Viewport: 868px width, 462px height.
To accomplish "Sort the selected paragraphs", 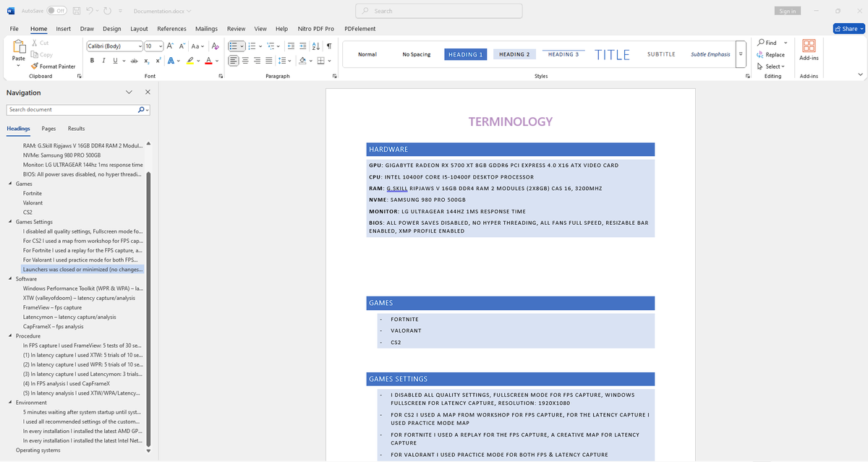I will tap(315, 46).
